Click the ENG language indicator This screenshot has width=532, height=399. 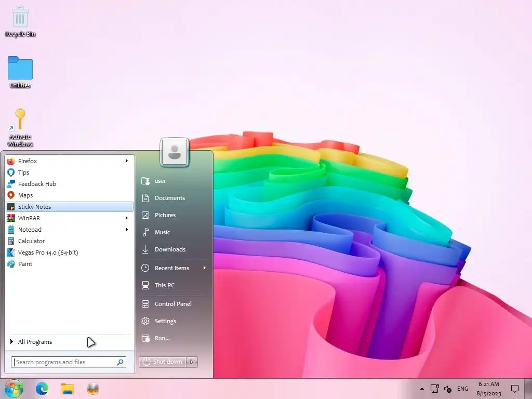pos(462,389)
